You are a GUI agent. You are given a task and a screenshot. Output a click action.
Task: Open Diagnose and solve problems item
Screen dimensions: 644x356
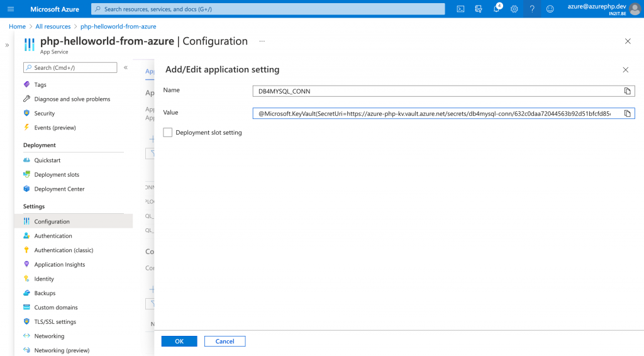(x=74, y=99)
